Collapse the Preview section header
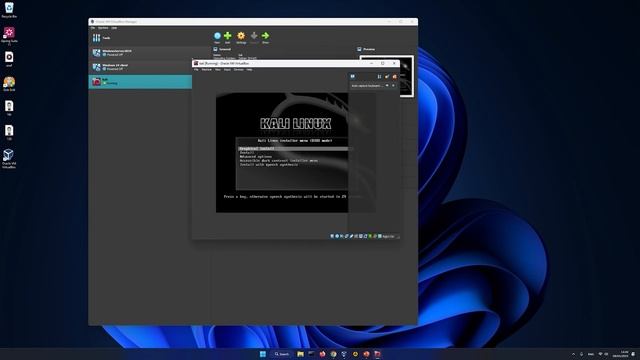Screen dimensions: 640x360 [366, 49]
